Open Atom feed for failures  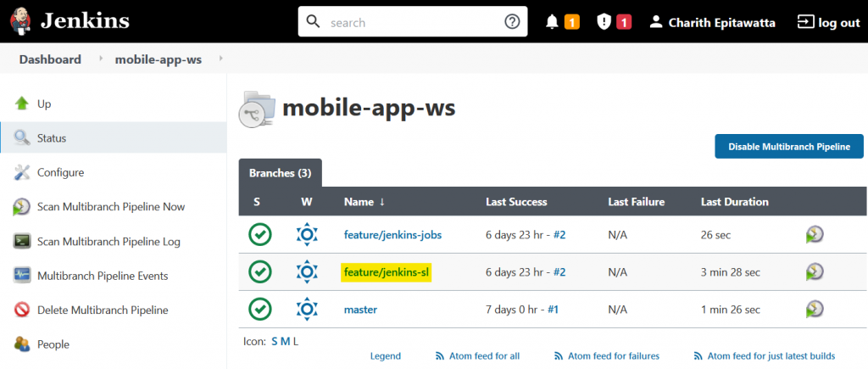pyautogui.click(x=614, y=355)
